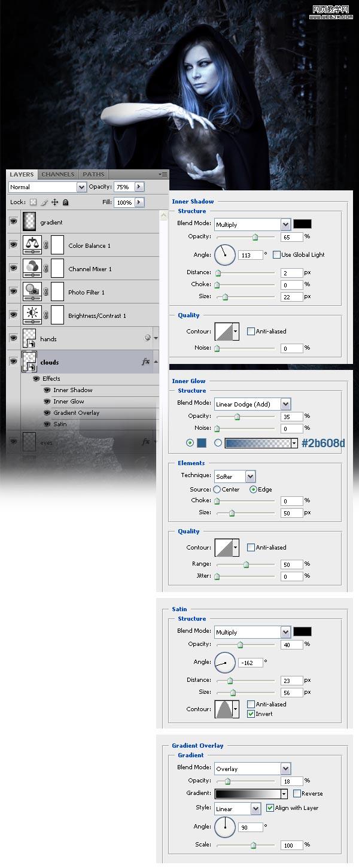Select the Channel Mixer 1 adjustment icon

pyautogui.click(x=32, y=268)
